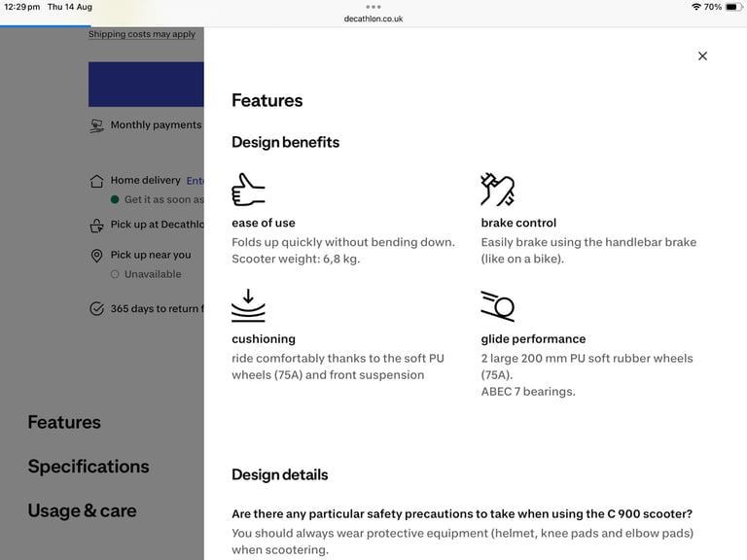Viewport: 747px width, 560px height.
Task: Click 'ABEC 7 bearings.' text
Action: coord(528,392)
